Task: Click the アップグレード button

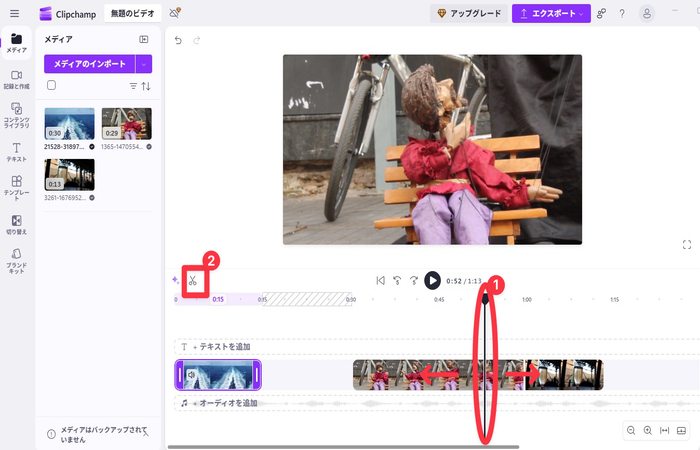Action: tap(467, 13)
